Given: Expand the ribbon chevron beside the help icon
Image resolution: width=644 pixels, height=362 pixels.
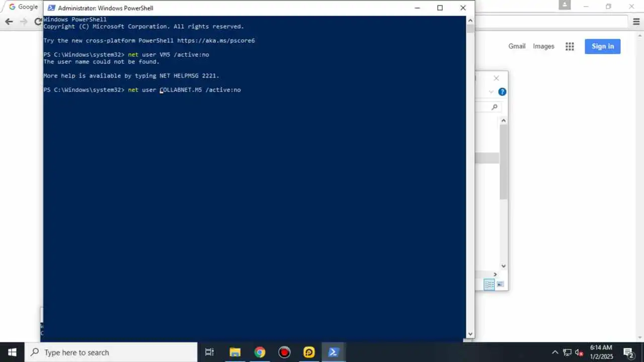Looking at the screenshot, I should [492, 92].
